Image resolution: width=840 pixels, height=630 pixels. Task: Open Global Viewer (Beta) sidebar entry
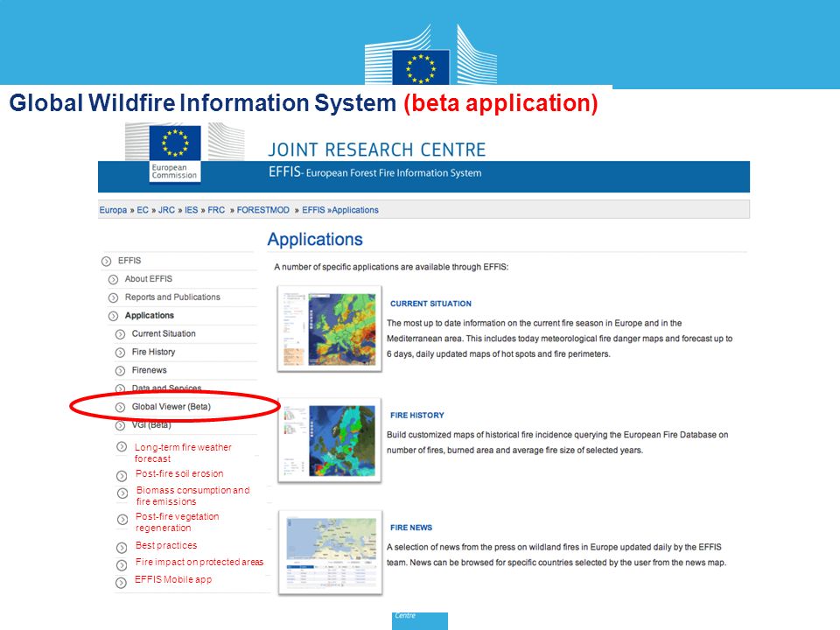tap(171, 407)
